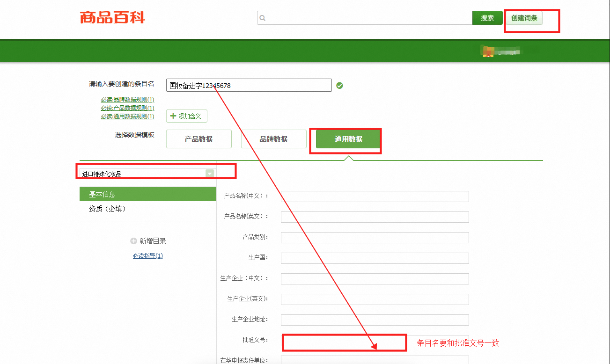Screen dimensions: 610x364
Task: Click the blurred username in green bar
Action: click(x=509, y=51)
